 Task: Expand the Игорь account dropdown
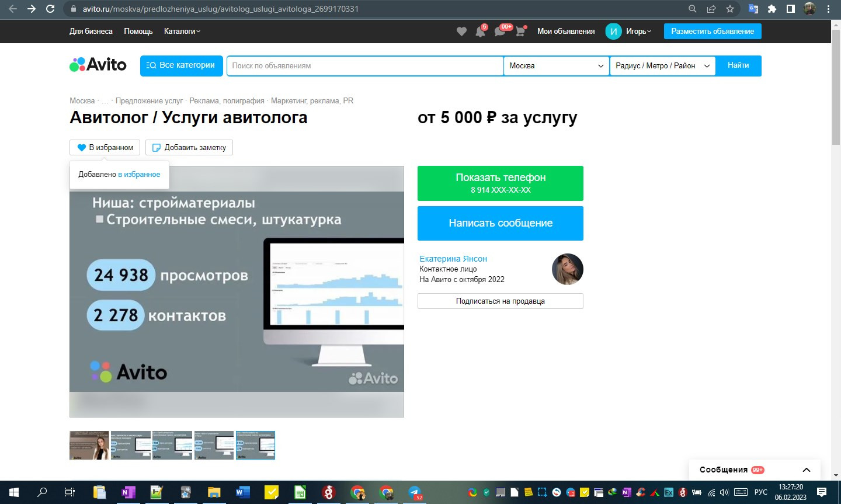(x=638, y=32)
